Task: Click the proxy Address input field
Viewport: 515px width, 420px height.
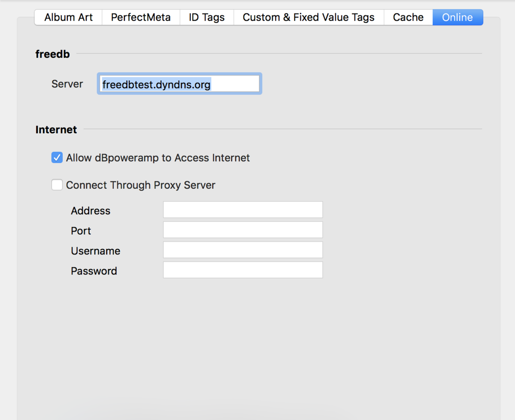Action: click(x=242, y=209)
